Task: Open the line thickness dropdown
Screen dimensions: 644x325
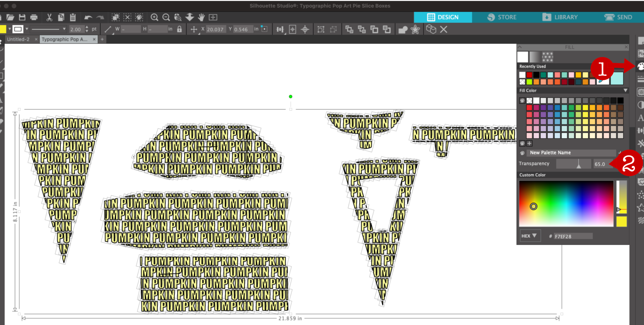Action: tap(64, 29)
